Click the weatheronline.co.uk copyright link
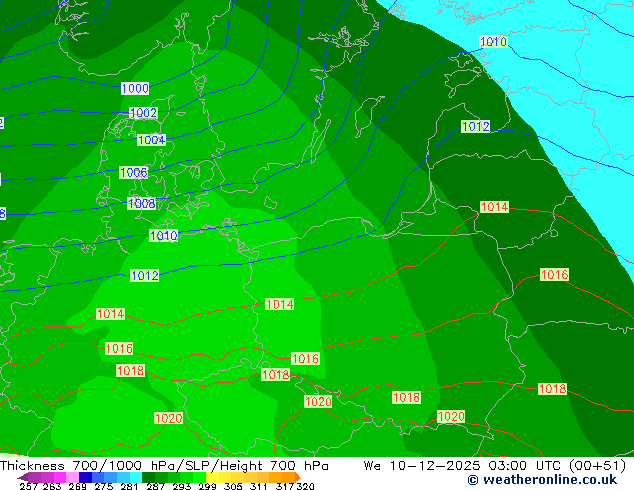 pyautogui.click(x=542, y=480)
